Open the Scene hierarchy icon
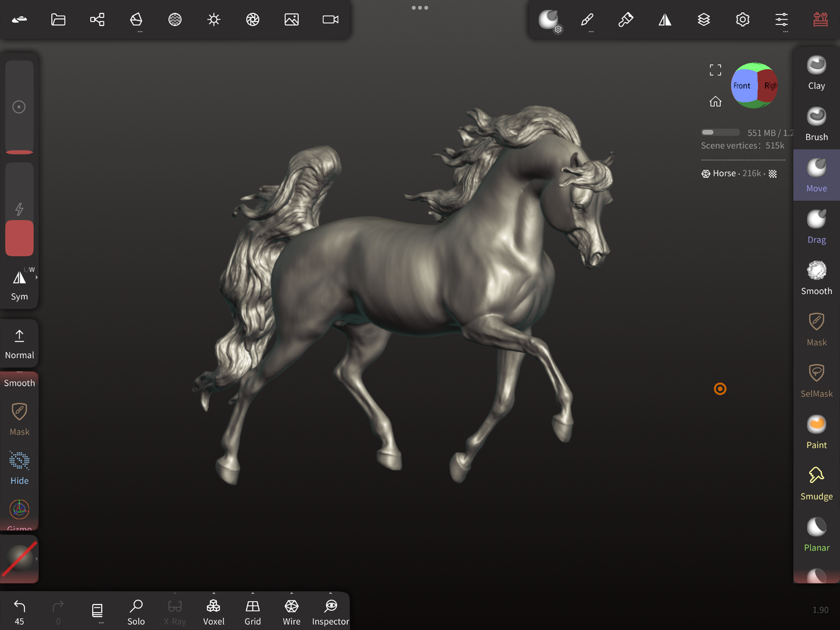The width and height of the screenshot is (840, 630). 97,20
